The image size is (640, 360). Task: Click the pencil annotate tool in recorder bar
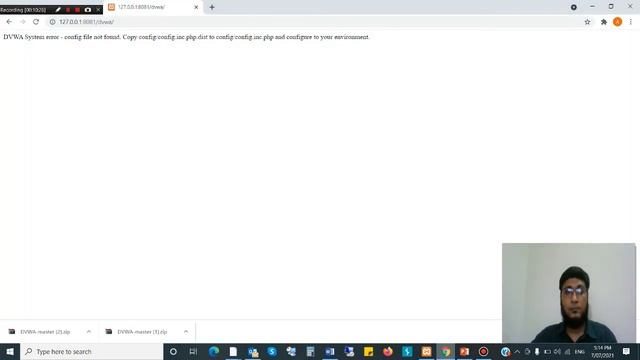[x=58, y=9]
